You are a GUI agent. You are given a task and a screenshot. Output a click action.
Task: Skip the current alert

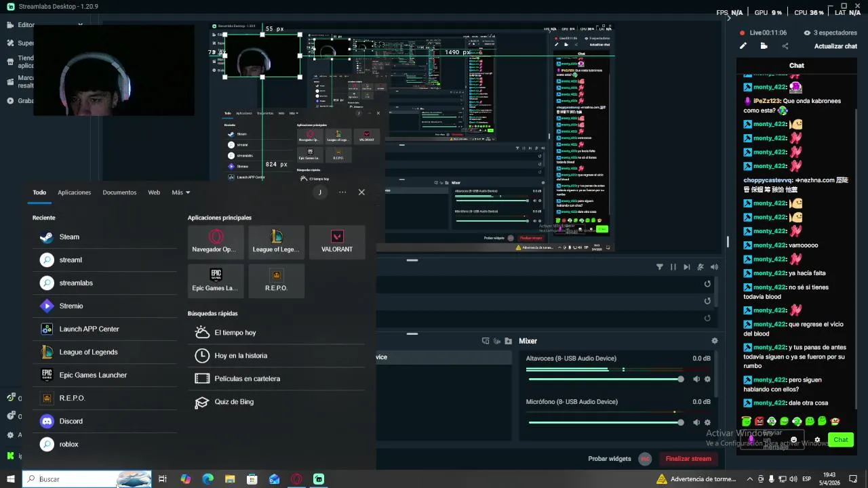[x=686, y=267]
